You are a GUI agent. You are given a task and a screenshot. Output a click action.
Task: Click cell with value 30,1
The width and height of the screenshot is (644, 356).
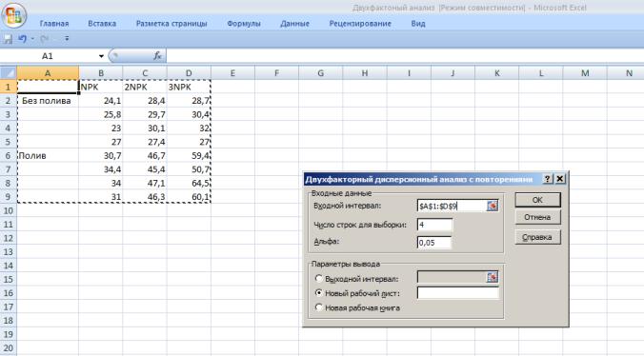pos(145,128)
